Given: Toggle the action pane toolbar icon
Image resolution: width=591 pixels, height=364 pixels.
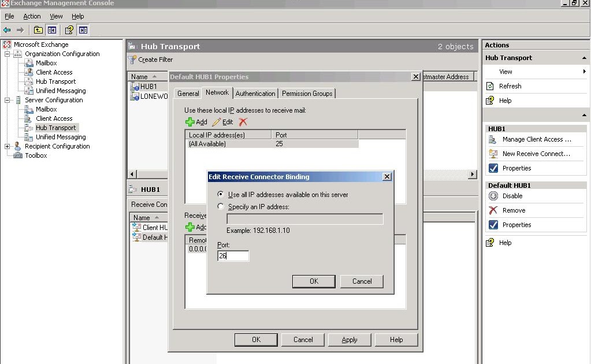Looking at the screenshot, I should click(x=83, y=30).
